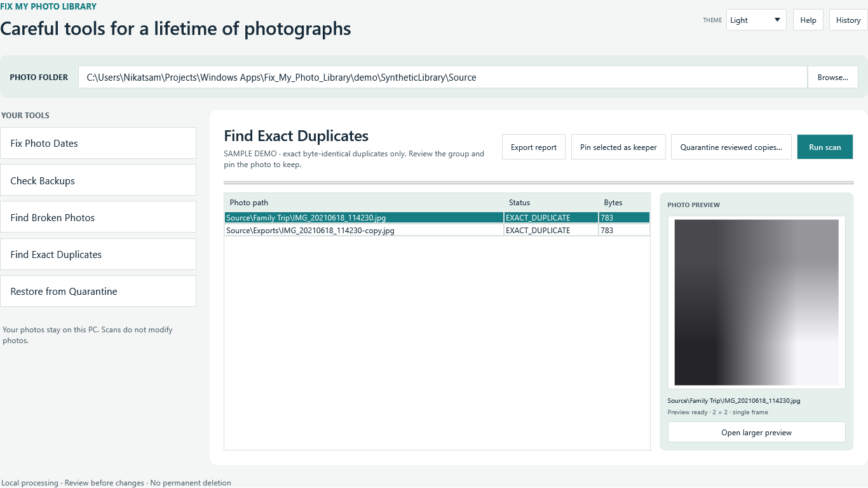The image size is (868, 488).
Task: Open the Find Broken Photos tool
Action: 98,217
